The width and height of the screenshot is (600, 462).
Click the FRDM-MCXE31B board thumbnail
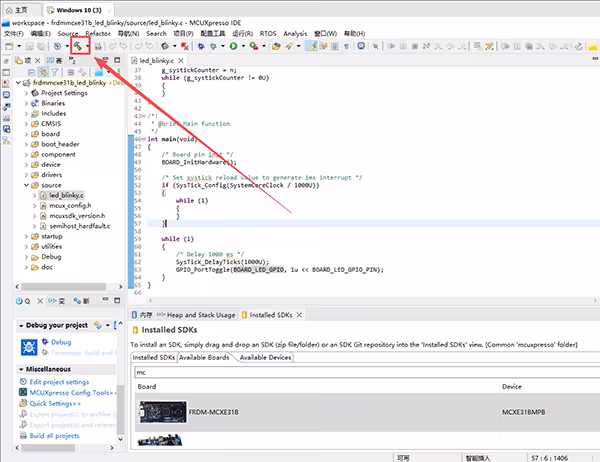point(163,412)
